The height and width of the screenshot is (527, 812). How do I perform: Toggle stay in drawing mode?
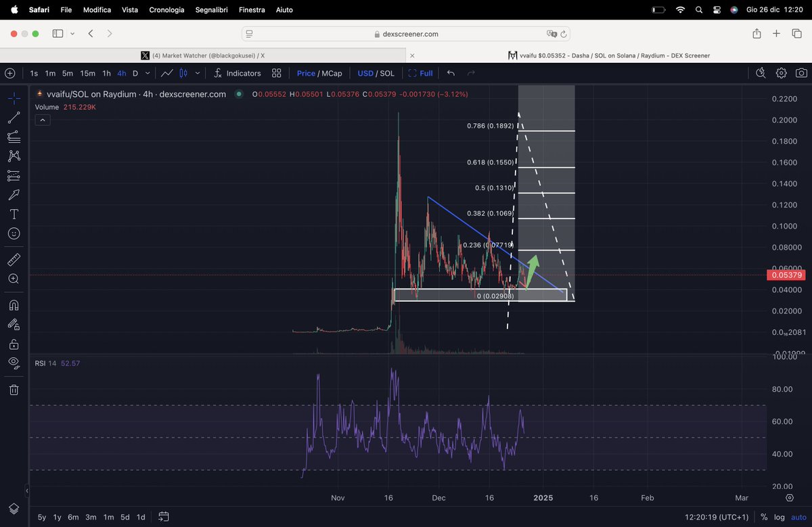14,324
